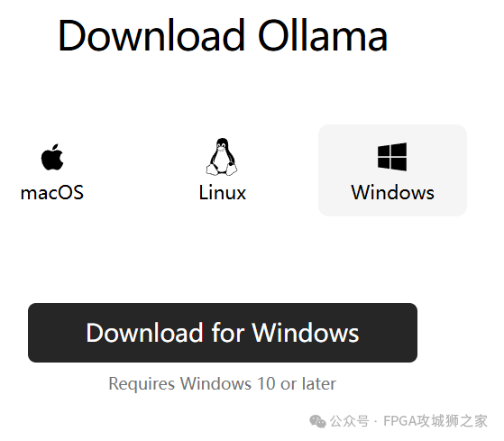Click the FPGA攻城狮之家 watermark text

(x=435, y=421)
